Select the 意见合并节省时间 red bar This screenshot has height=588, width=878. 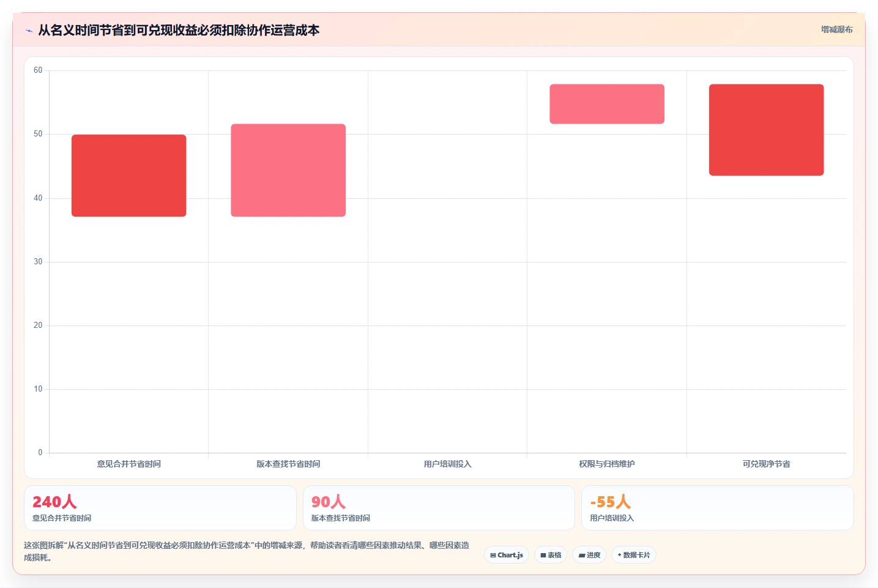pyautogui.click(x=129, y=176)
